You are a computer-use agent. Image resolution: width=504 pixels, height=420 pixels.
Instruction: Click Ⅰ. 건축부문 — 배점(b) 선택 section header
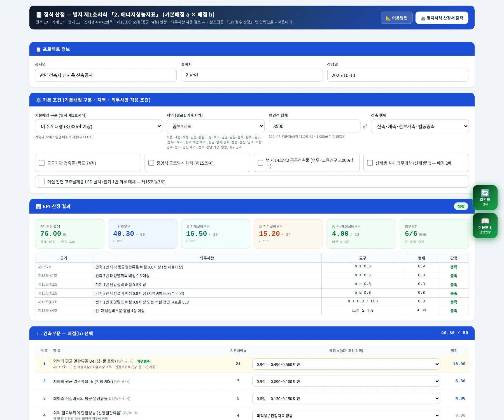tap(252, 333)
